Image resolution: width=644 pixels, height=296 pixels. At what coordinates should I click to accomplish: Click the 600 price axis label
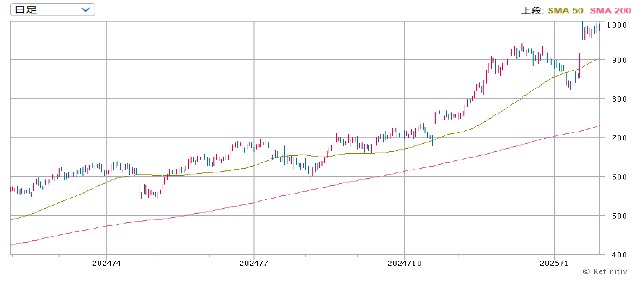coord(619,177)
